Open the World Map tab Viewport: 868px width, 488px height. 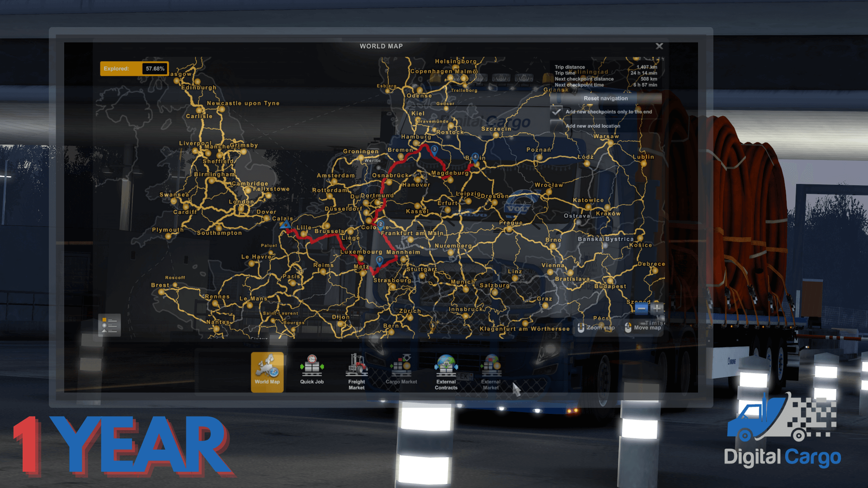click(x=267, y=372)
